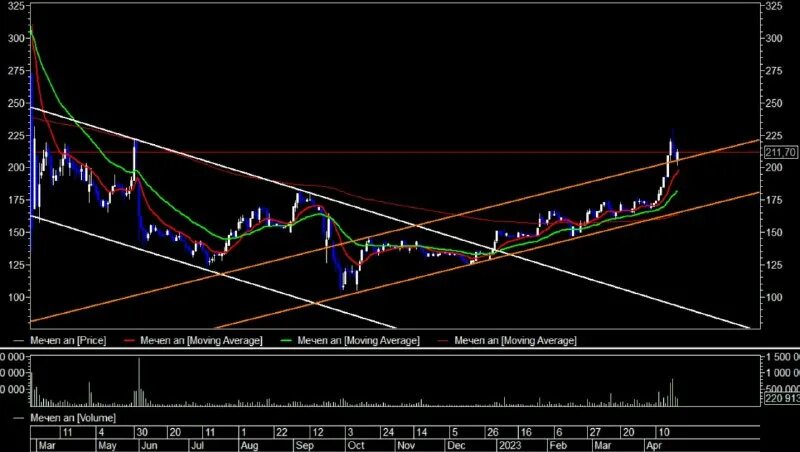Click the 100 label on the left price axis
800x452 pixels.
click(x=16, y=297)
